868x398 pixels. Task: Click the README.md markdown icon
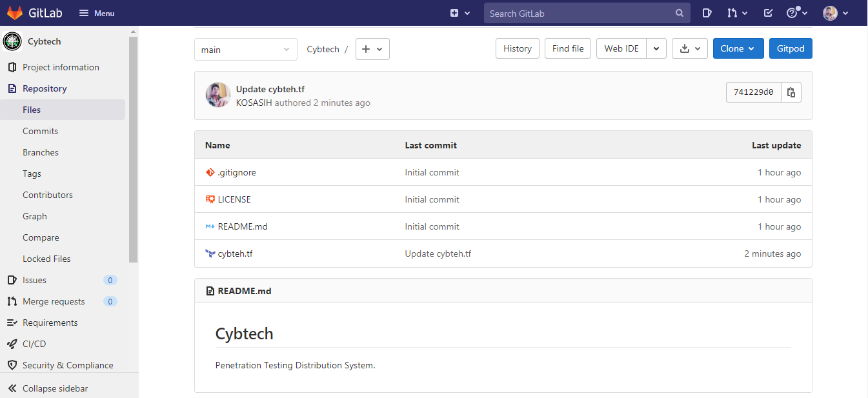pyautogui.click(x=210, y=226)
